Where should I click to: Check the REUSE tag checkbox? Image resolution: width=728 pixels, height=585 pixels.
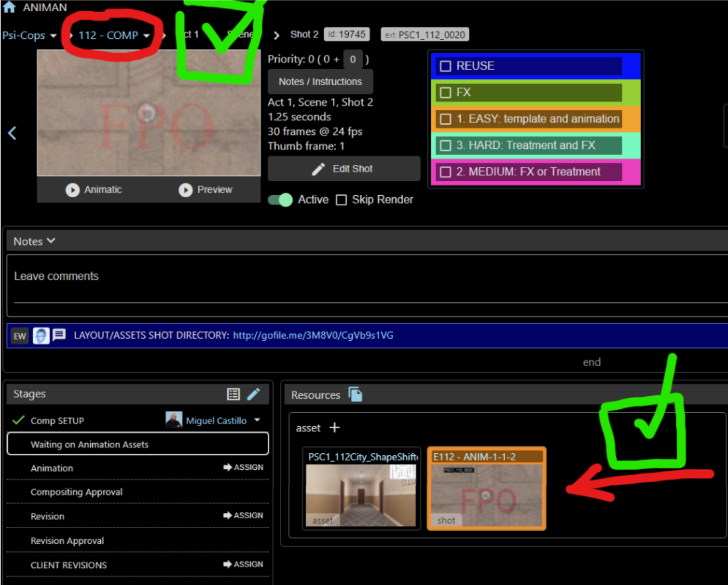445,66
